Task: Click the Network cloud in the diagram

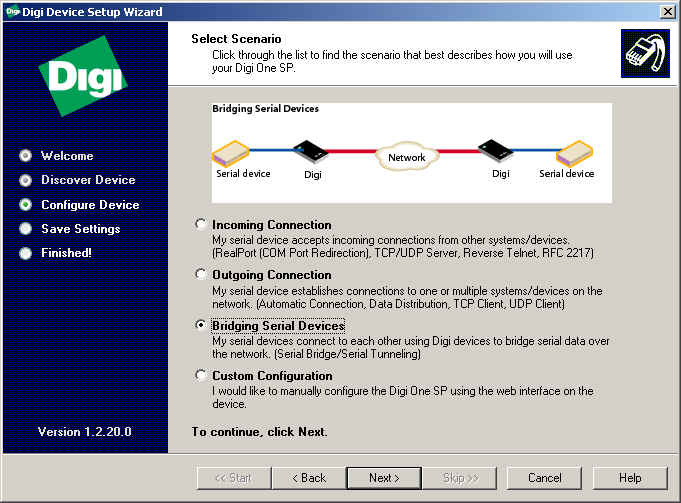Action: point(406,157)
